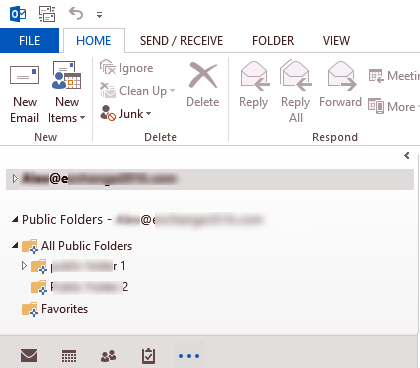Click the Delete button
Screen dimensions: 420x368
pyautogui.click(x=203, y=85)
